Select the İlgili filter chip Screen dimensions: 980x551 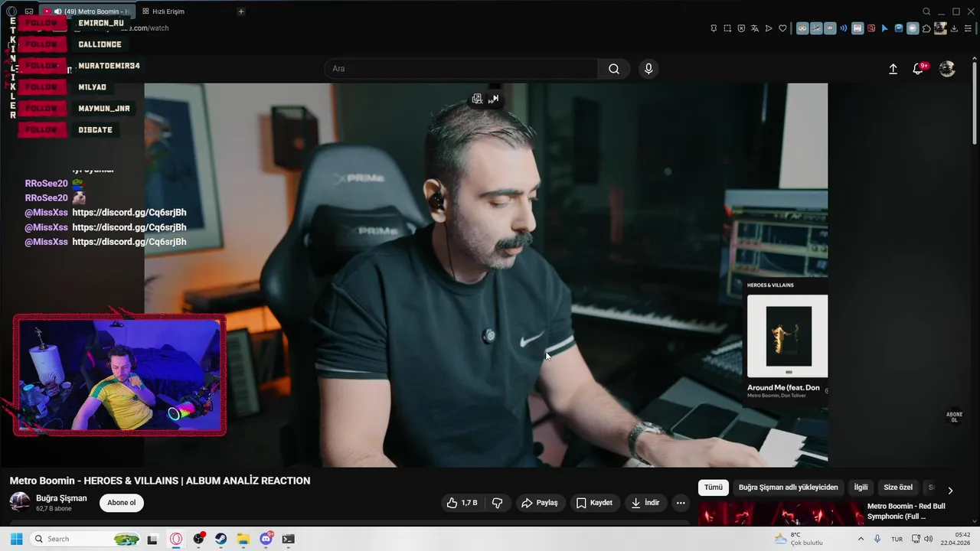[861, 487]
